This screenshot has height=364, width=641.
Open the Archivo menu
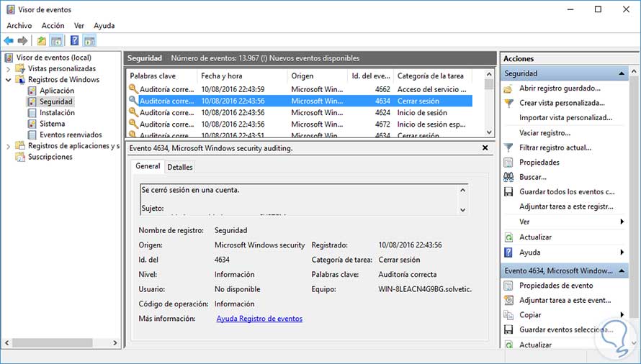click(x=19, y=25)
